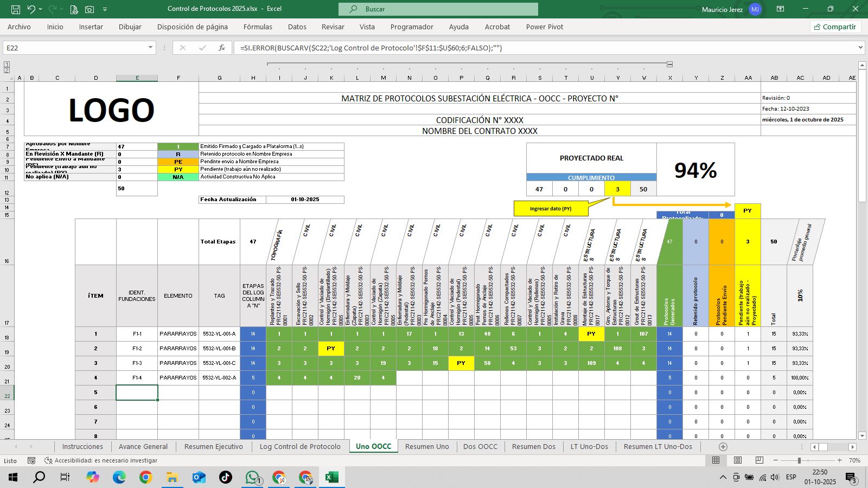Click the Undo arrow icon
Screen dimensions: 868x488
[x=31, y=9]
